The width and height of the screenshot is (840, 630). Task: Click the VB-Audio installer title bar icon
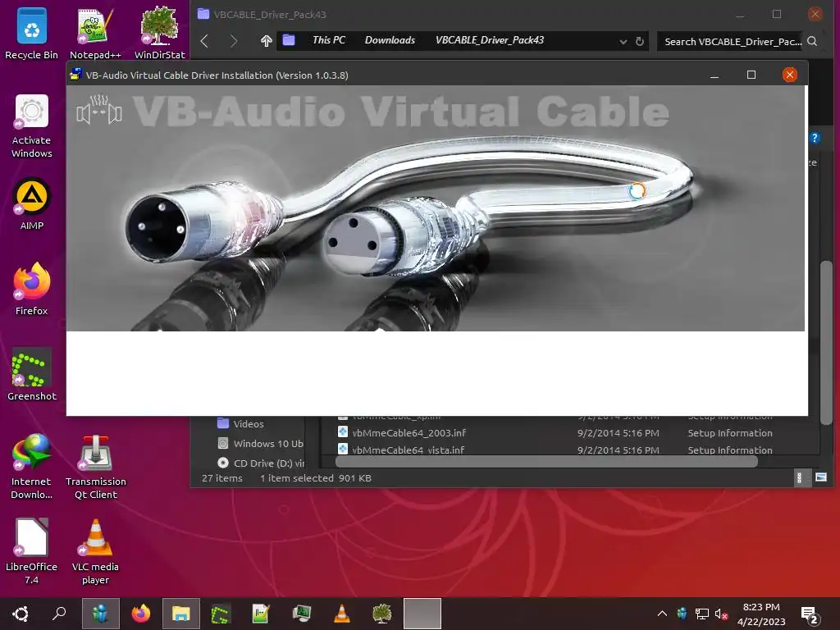pyautogui.click(x=76, y=75)
